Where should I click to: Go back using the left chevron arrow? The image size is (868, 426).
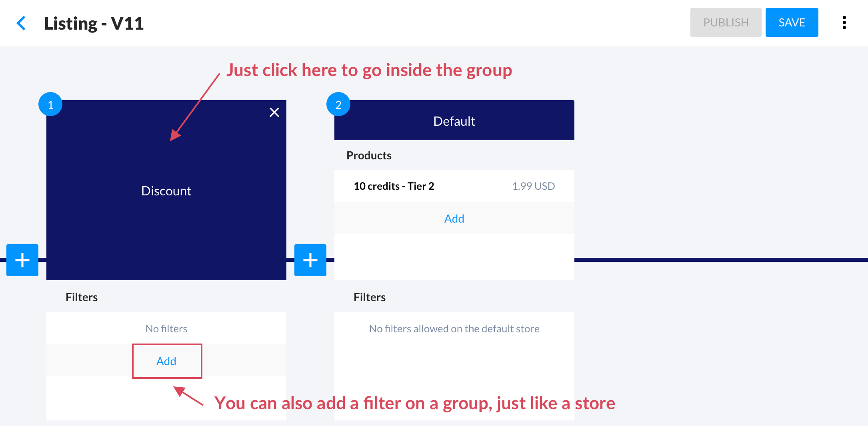point(21,23)
